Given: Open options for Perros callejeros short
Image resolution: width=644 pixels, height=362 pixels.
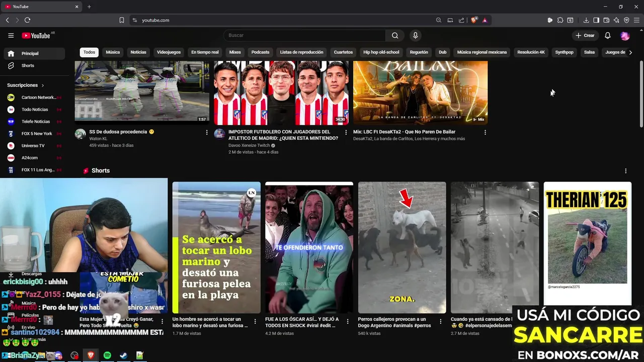Looking at the screenshot, I should pos(441,321).
